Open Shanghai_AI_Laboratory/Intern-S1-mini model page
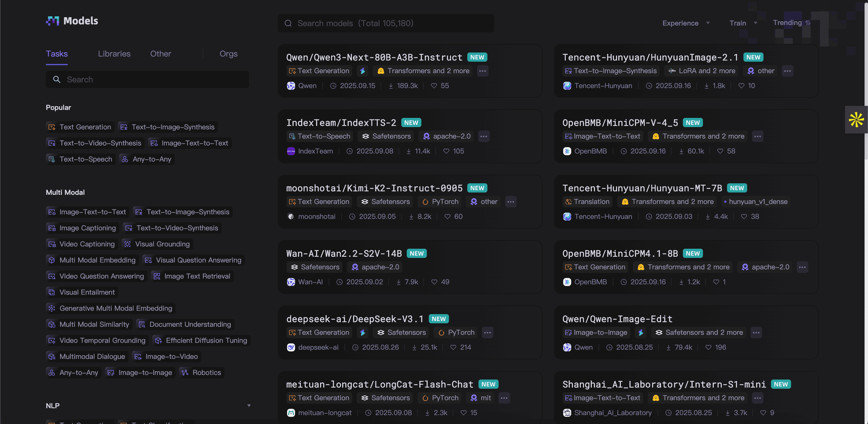 tap(664, 384)
